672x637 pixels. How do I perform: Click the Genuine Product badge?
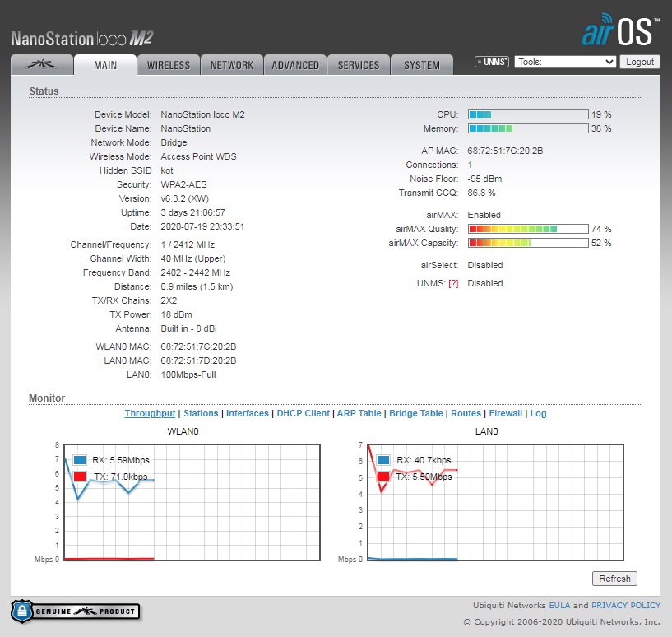(76, 611)
